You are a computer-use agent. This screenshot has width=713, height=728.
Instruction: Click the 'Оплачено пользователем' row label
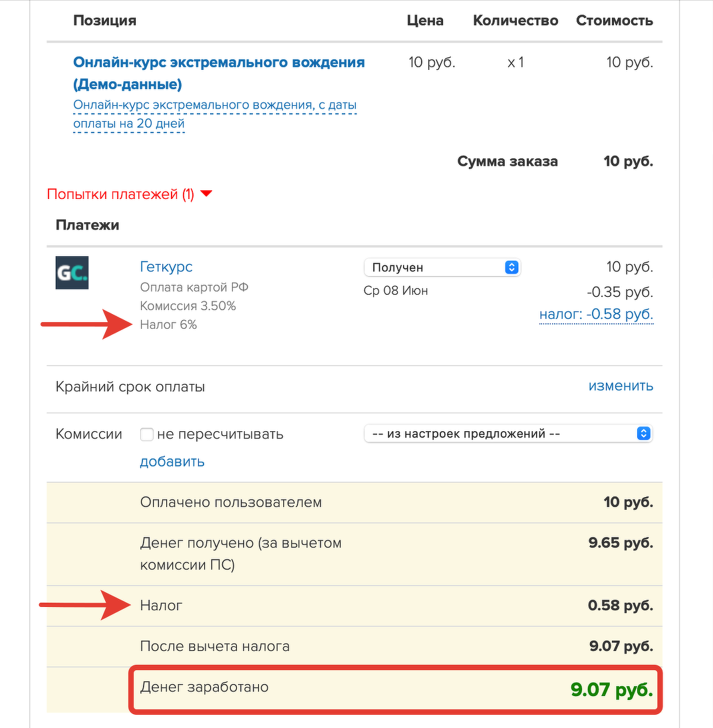click(x=231, y=502)
